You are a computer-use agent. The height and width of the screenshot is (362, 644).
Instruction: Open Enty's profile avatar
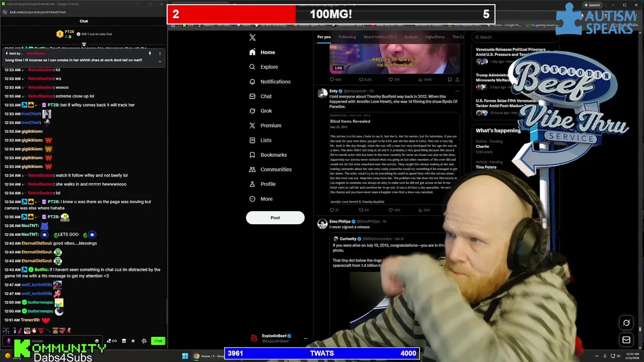(323, 93)
